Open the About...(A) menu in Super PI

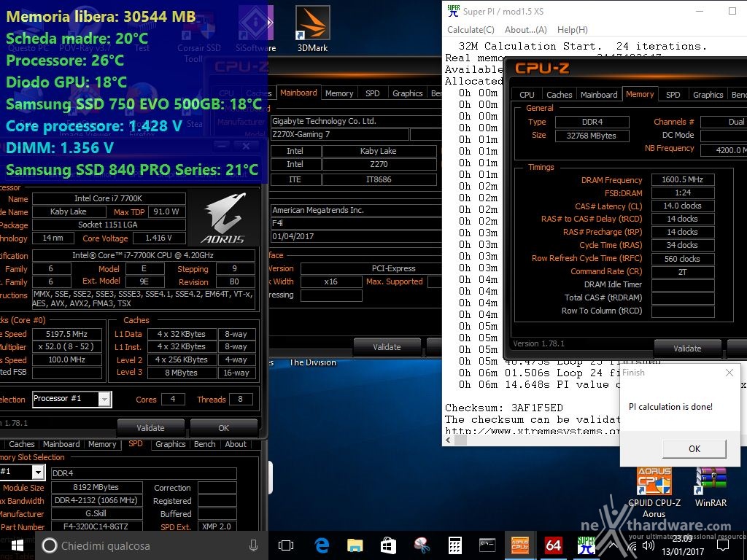[x=526, y=29]
